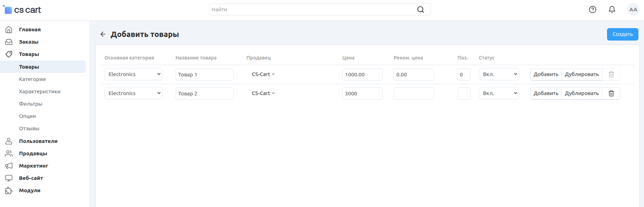Click Добавить in the Товар 2 row
The height and width of the screenshot is (207, 644).
pos(546,93)
